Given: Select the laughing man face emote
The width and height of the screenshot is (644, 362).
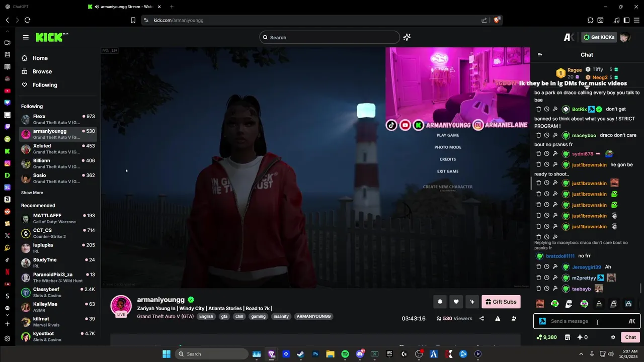Looking at the screenshot, I should [540, 304].
